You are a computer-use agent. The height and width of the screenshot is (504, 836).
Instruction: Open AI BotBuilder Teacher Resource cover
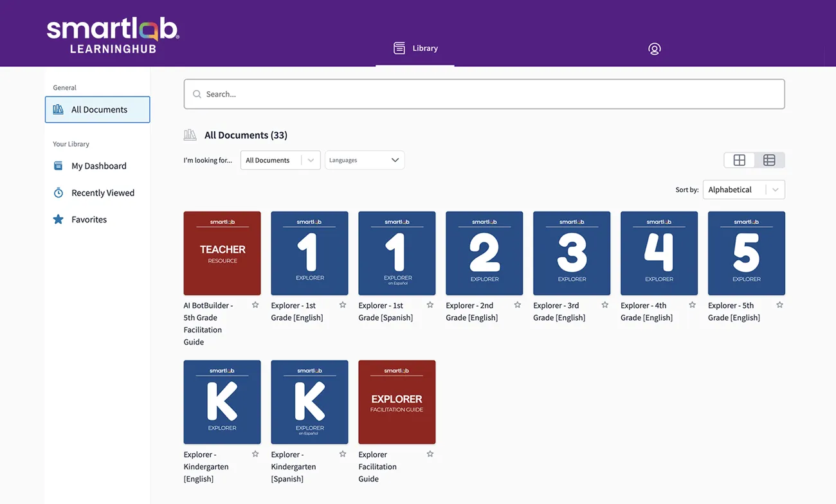point(223,253)
